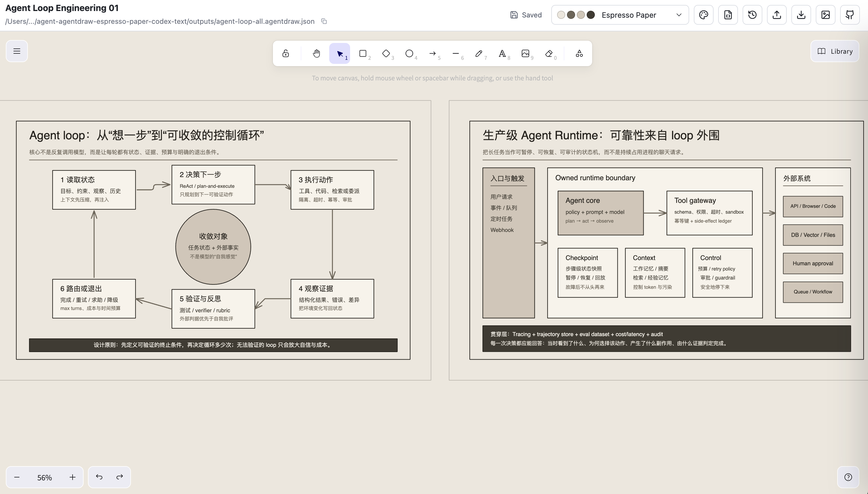Click the 56% zoom level reset
The image size is (868, 494).
coord(44,477)
